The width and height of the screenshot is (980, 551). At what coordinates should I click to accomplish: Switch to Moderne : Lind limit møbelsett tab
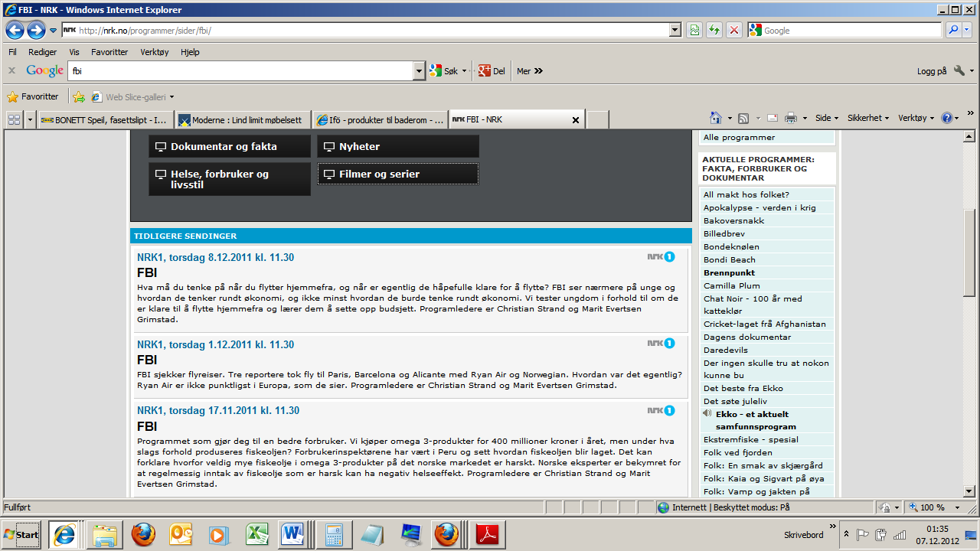tap(243, 119)
